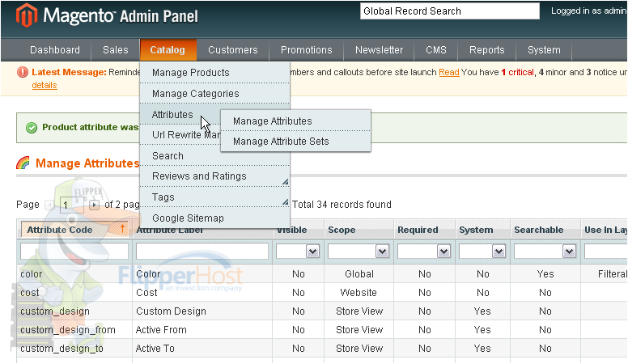Click the critical message alert icon
This screenshot has width=628, height=364.
(x=23, y=72)
